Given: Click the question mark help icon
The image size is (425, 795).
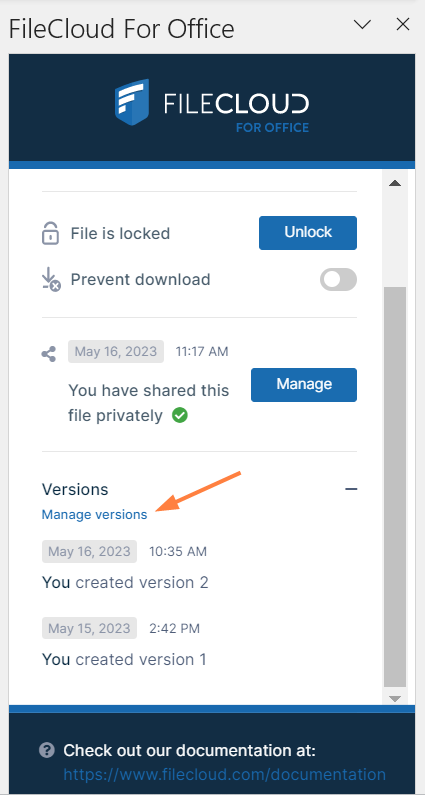Looking at the screenshot, I should pos(47,750).
